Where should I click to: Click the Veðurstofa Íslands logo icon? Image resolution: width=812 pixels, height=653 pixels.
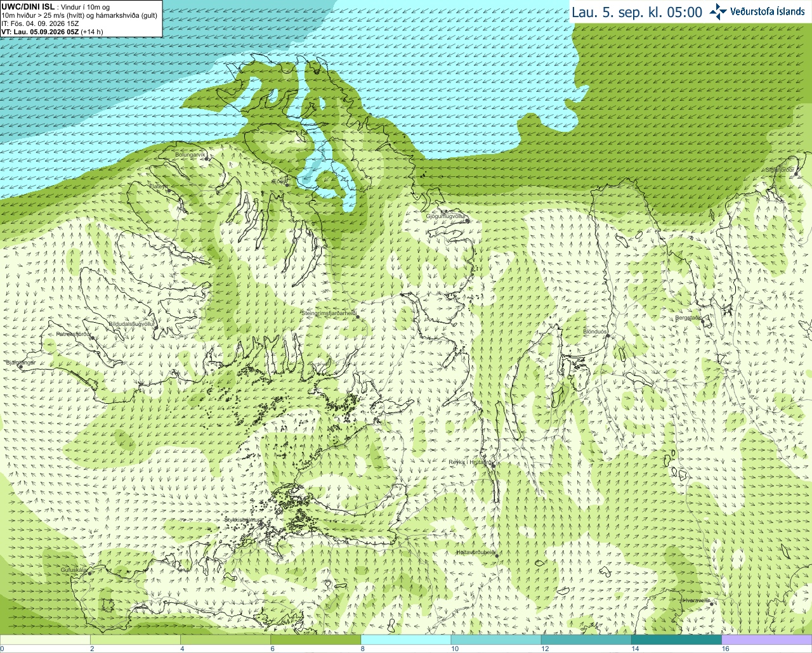tap(718, 11)
